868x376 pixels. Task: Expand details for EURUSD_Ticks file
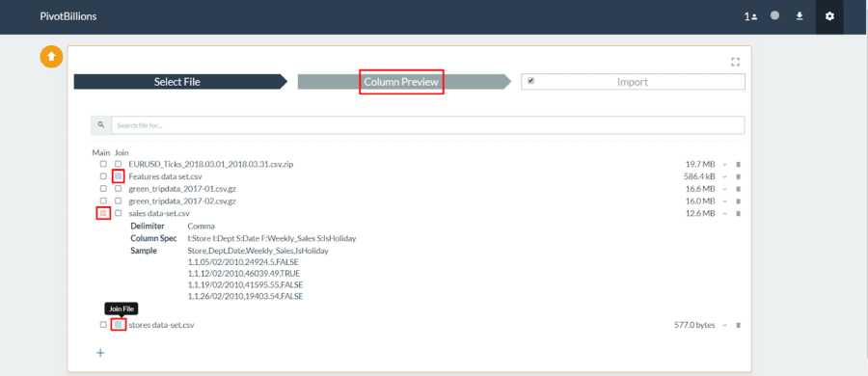coord(724,165)
